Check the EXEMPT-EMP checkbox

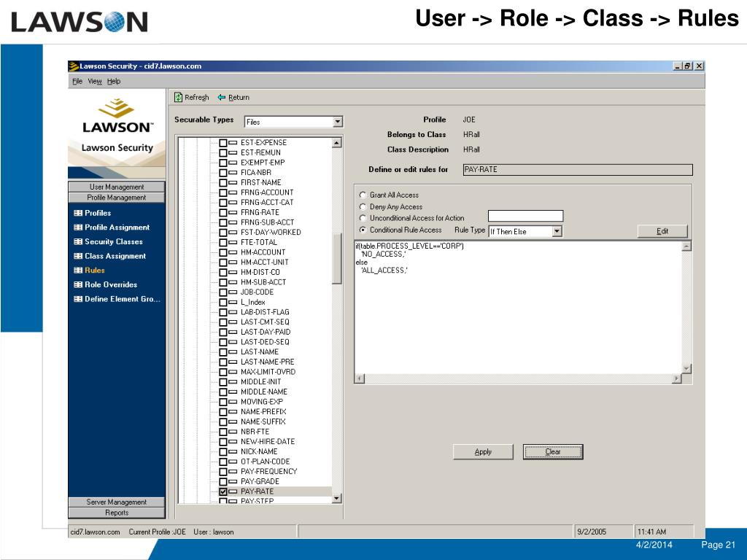223,163
